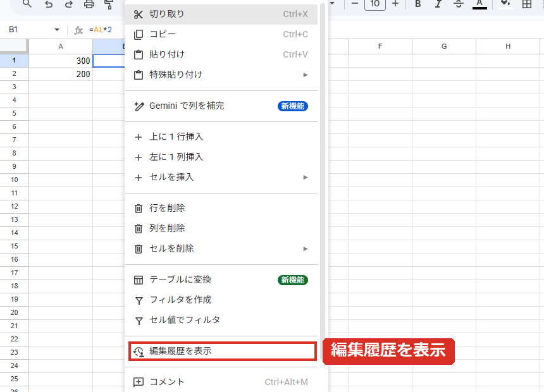
Task: Select row 10 header
Action: tap(14, 180)
